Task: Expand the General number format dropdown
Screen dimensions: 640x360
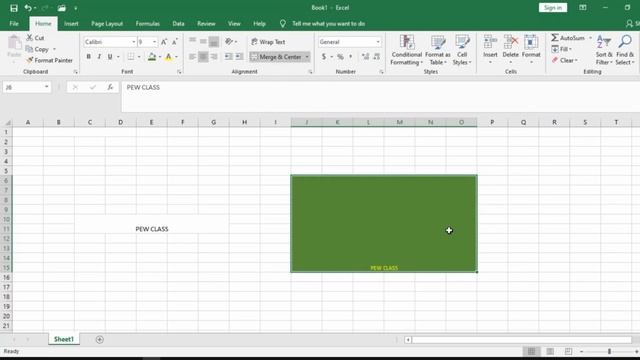Action: pyautogui.click(x=378, y=42)
